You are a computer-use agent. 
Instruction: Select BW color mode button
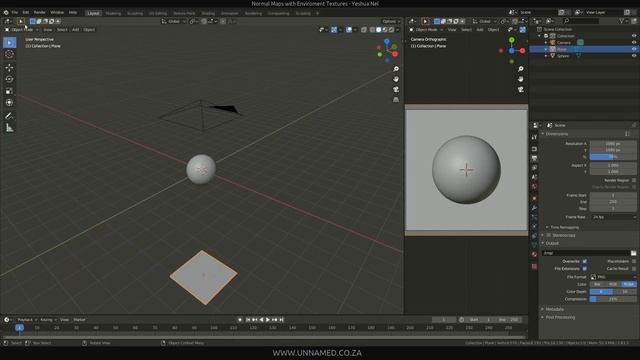pyautogui.click(x=598, y=284)
